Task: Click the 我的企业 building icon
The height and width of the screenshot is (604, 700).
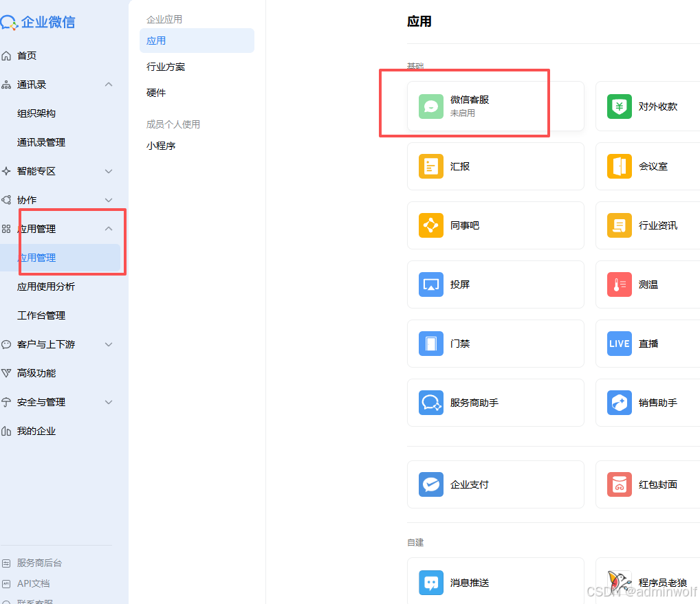Action: [6, 431]
